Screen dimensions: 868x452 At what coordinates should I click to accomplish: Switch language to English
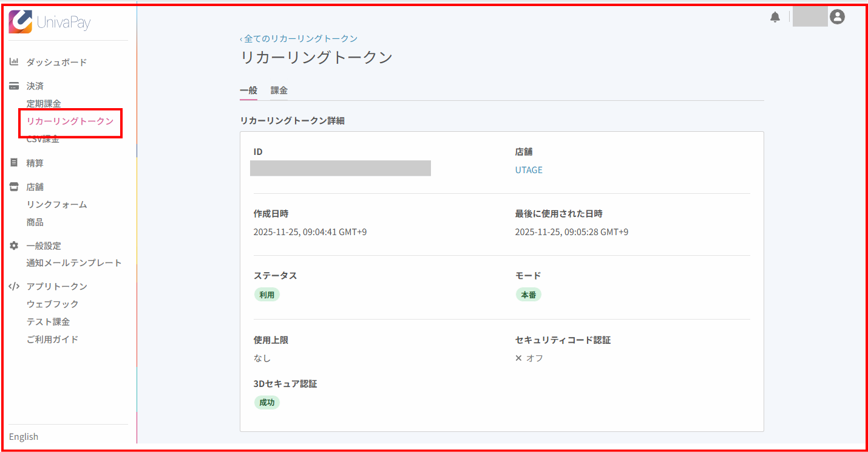pyautogui.click(x=24, y=437)
